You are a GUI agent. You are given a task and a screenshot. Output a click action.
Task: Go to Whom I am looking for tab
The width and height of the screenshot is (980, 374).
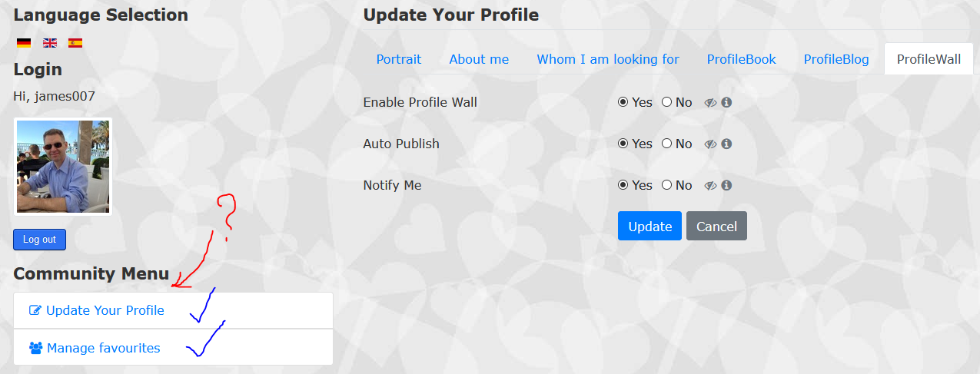click(x=608, y=59)
